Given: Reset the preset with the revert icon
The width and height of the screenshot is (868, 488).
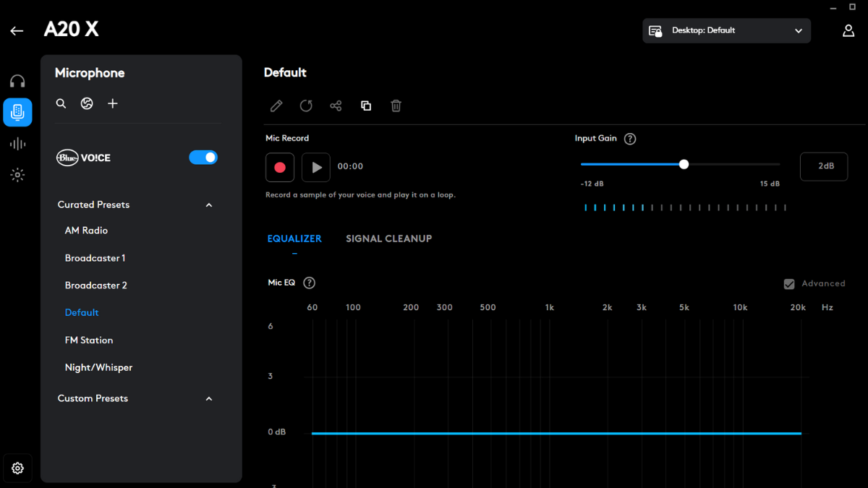Looking at the screenshot, I should 306,106.
